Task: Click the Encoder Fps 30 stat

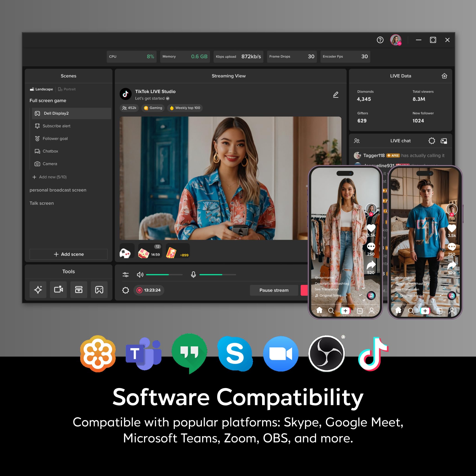Action: (345, 56)
